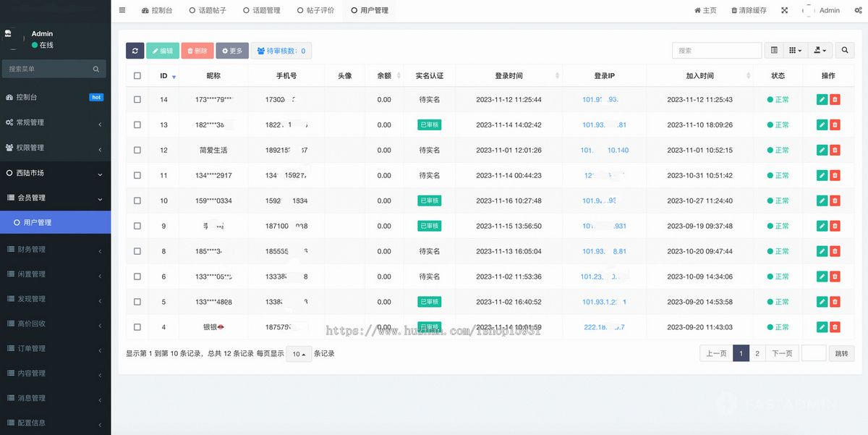Toggle the table list view icon
868x435 pixels.
[774, 51]
